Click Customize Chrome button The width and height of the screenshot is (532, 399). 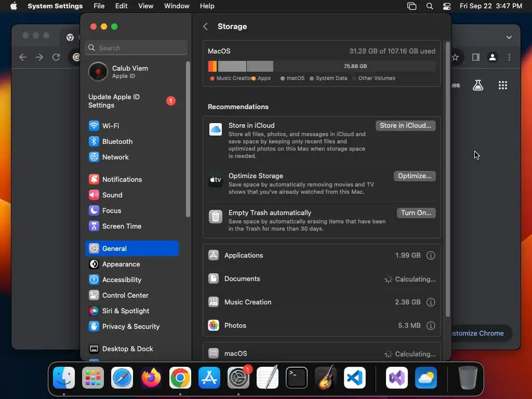pyautogui.click(x=481, y=333)
